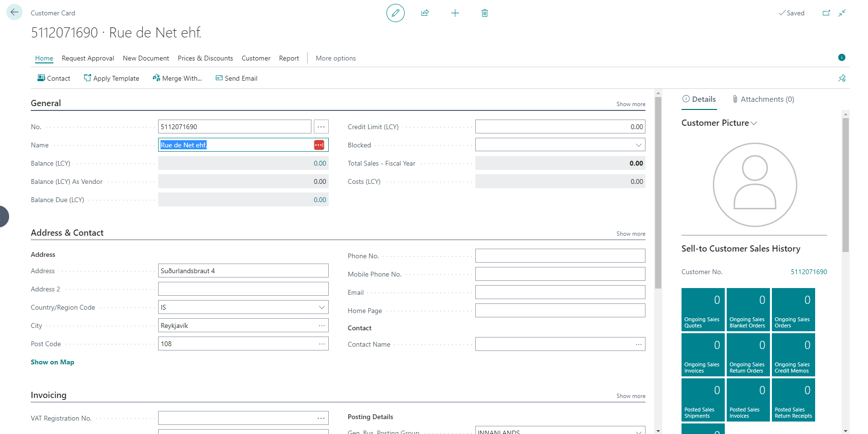This screenshot has width=868, height=434.
Task: Click the Send Email button
Action: point(236,78)
